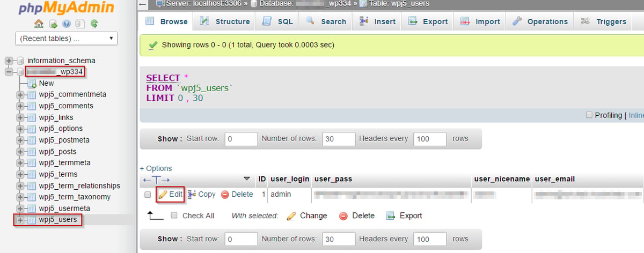Expand the wpj5_comments table node
Viewport: 644px width, 253px height.
[20, 106]
